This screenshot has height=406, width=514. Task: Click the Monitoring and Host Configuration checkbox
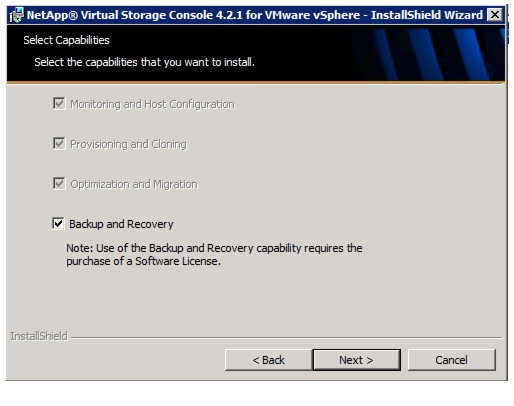[x=59, y=103]
